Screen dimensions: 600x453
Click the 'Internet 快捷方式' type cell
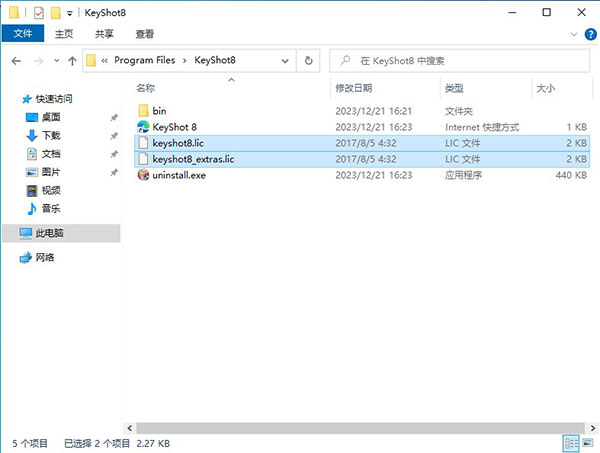(482, 127)
